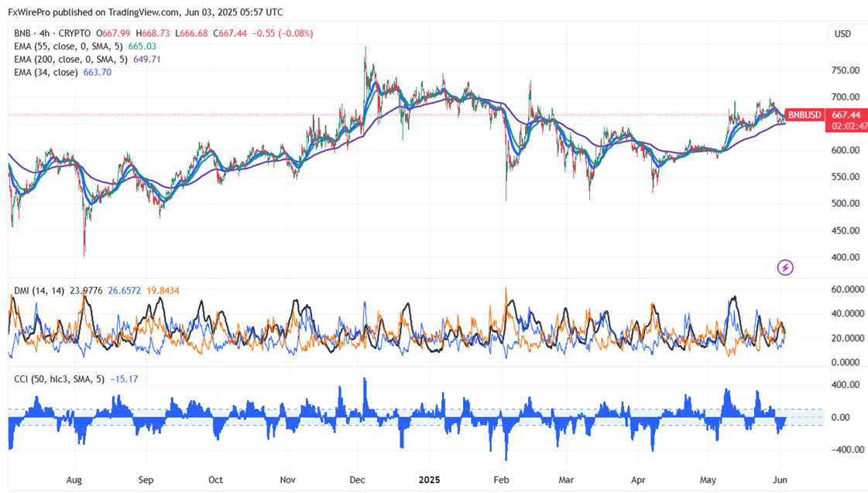Click the 500.00 price axis label
The height and width of the screenshot is (493, 868).
pyautogui.click(x=846, y=204)
